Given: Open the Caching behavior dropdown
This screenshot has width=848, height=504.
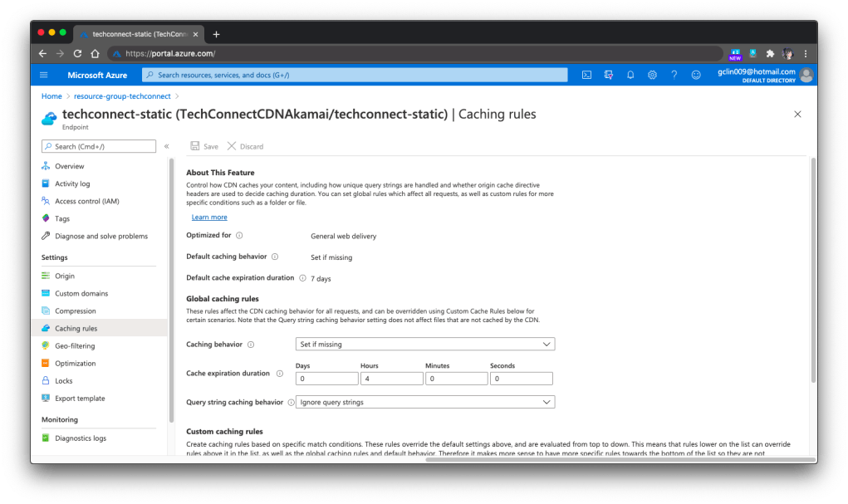Looking at the screenshot, I should (x=424, y=343).
